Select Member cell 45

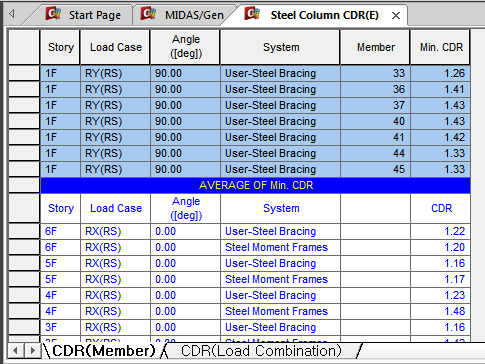(376, 169)
